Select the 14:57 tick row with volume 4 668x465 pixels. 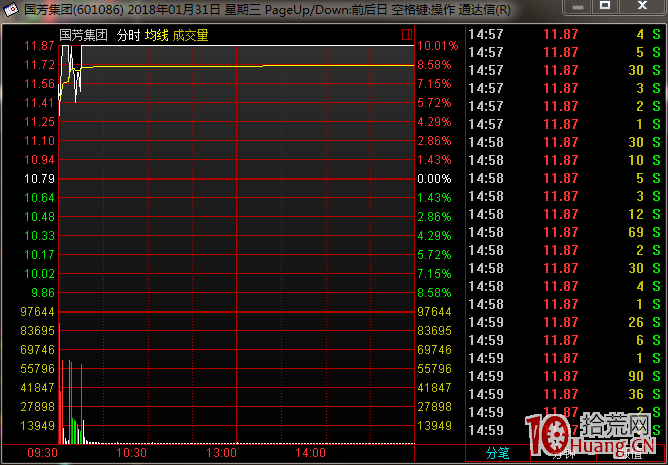click(x=565, y=34)
